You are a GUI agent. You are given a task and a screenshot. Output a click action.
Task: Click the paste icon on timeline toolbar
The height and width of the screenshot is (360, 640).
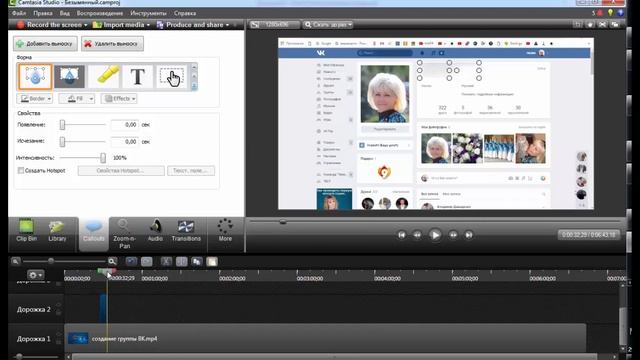tap(212, 261)
